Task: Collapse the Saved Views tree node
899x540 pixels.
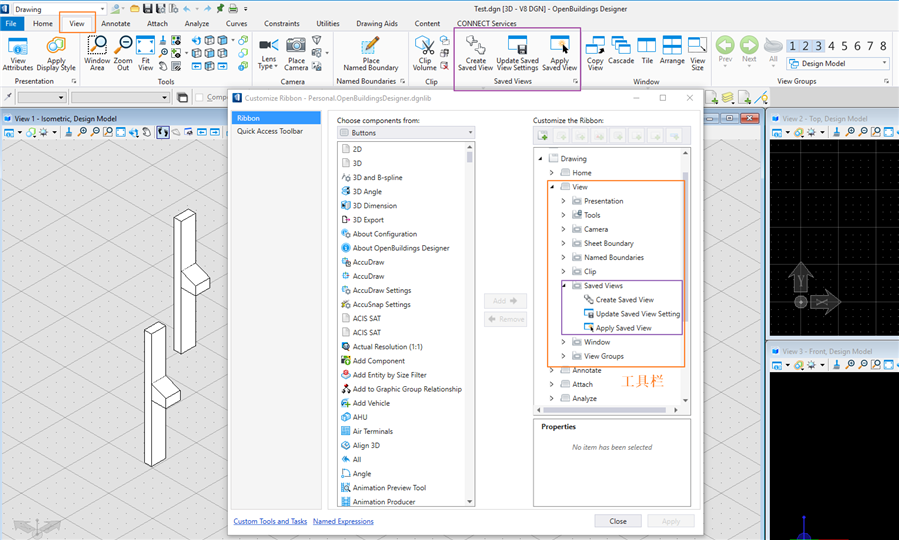Action: 563,285
